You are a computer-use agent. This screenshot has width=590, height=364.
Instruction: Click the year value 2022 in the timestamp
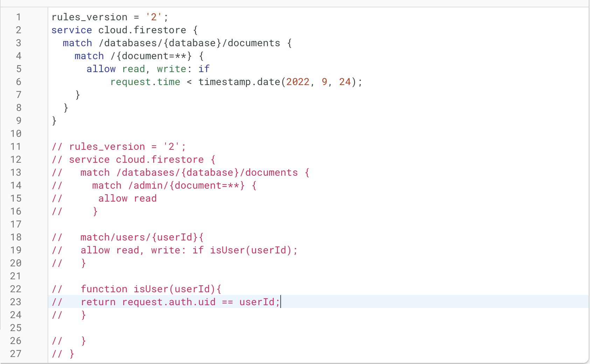coord(298,82)
